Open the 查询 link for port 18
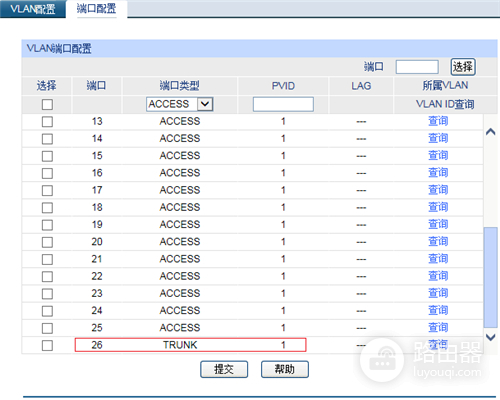The width and height of the screenshot is (500, 400). (438, 207)
